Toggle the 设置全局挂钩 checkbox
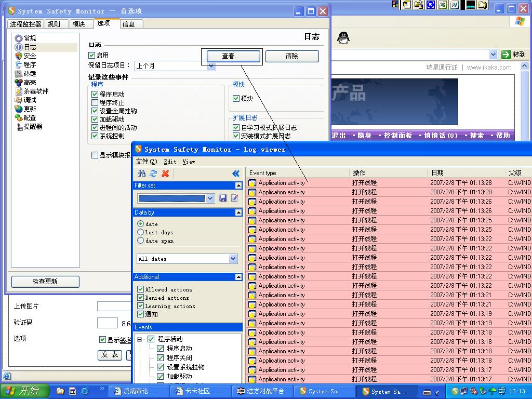The height and width of the screenshot is (399, 532). point(95,111)
